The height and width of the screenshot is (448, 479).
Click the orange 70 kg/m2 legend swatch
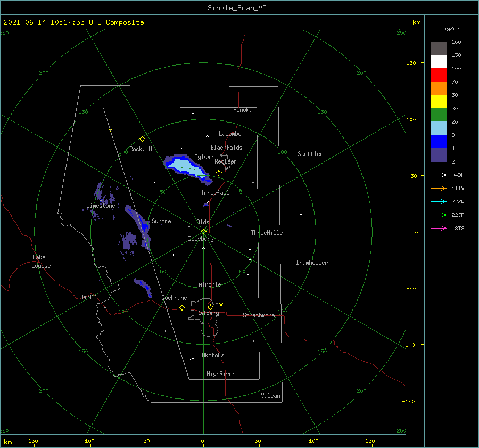tap(439, 88)
